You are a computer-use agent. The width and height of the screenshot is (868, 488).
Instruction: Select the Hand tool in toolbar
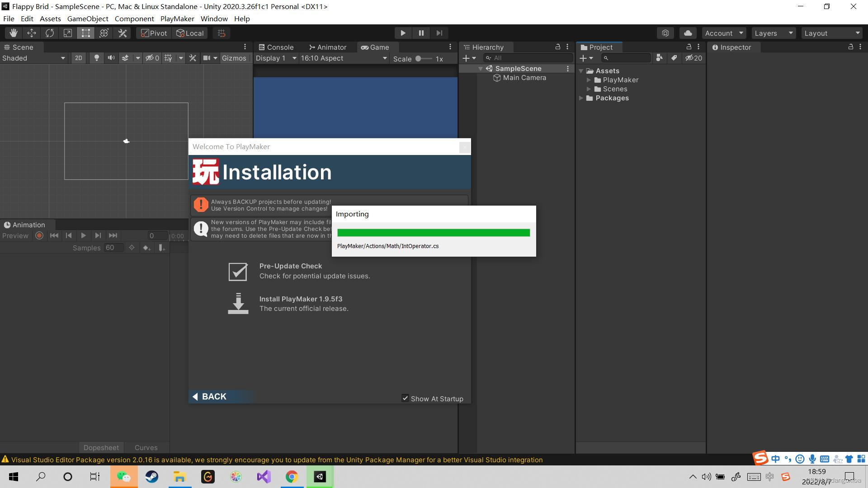pyautogui.click(x=14, y=33)
